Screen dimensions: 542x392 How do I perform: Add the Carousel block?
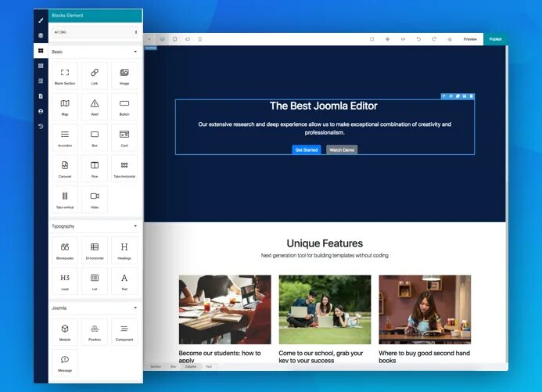click(x=65, y=168)
